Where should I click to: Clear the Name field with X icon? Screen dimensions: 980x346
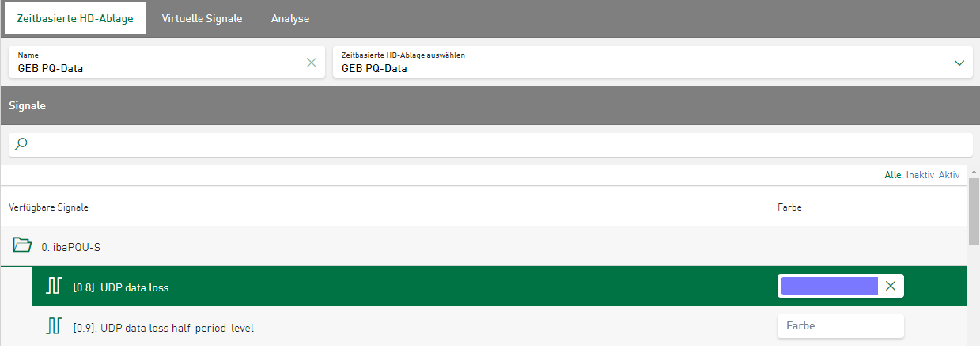point(312,63)
